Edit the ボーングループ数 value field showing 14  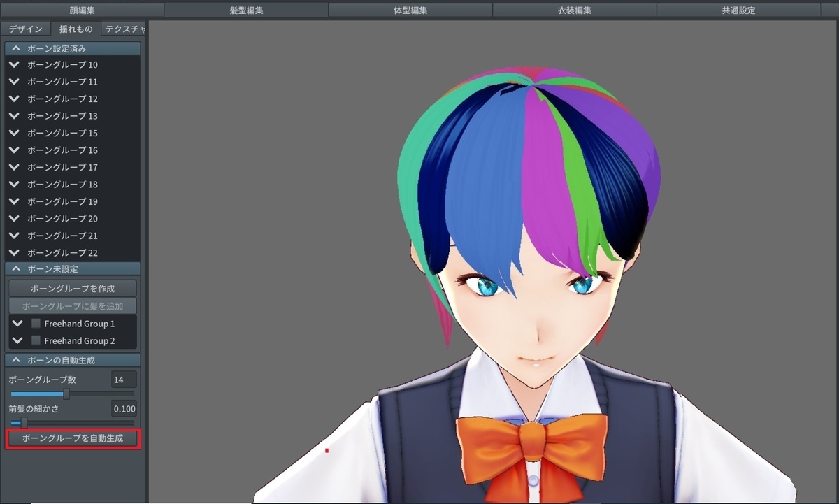[x=124, y=380]
